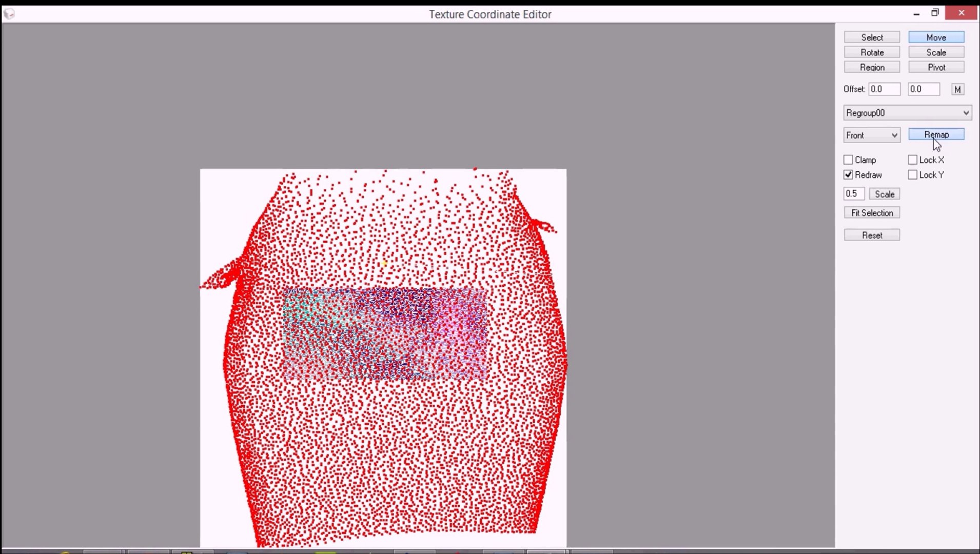
Task: Enable the Lock Y checkbox
Action: pos(912,175)
